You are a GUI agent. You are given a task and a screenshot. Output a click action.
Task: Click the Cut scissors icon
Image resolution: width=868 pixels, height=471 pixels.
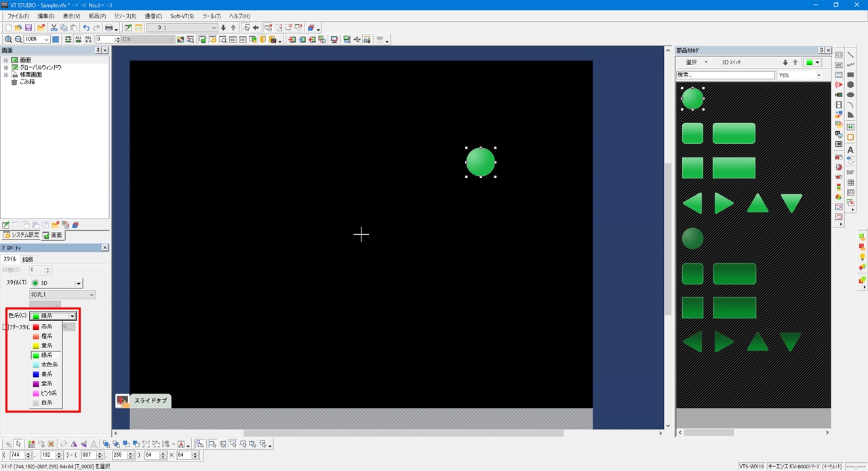[x=54, y=28]
